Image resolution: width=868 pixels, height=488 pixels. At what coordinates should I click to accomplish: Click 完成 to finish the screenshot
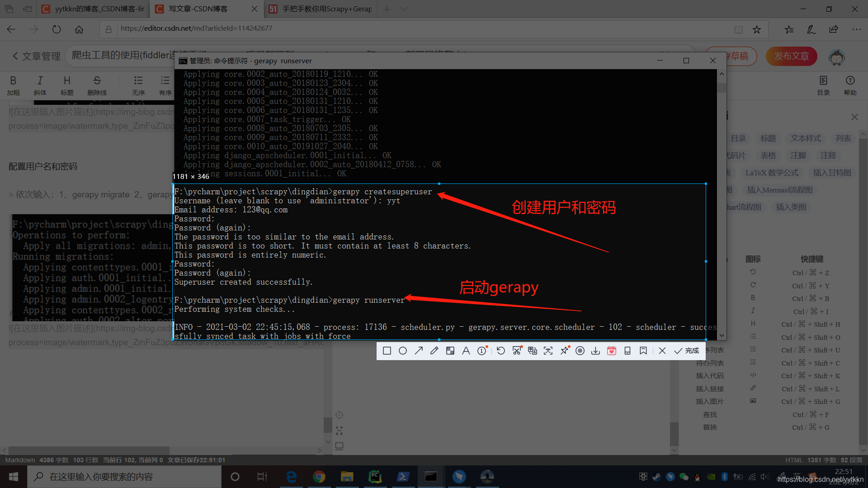(x=687, y=351)
